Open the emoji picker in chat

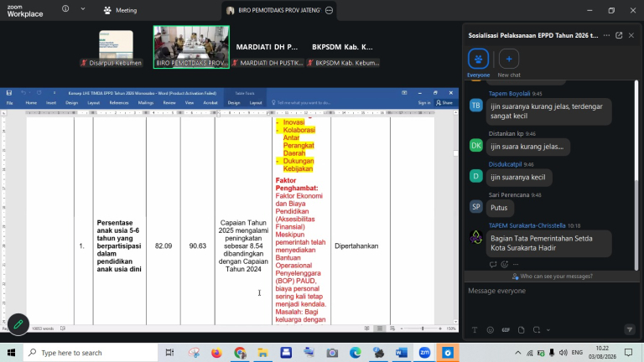pos(490,330)
